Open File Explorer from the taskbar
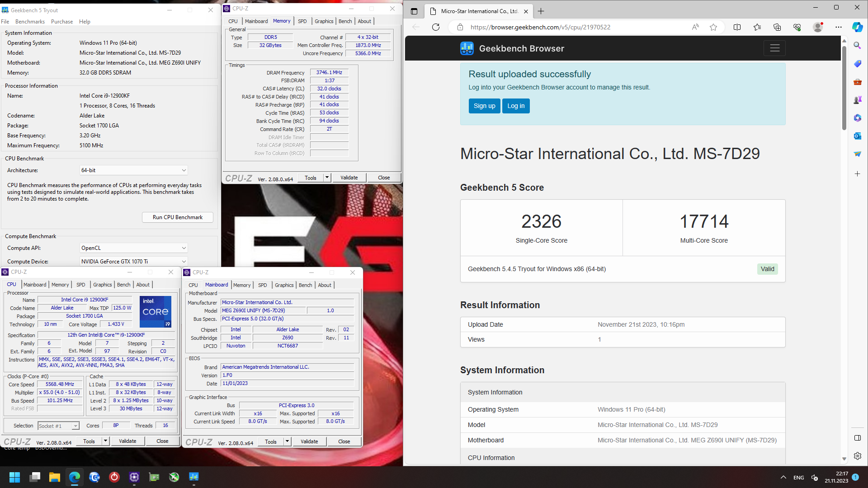This screenshot has height=488, width=868. tap(55, 477)
